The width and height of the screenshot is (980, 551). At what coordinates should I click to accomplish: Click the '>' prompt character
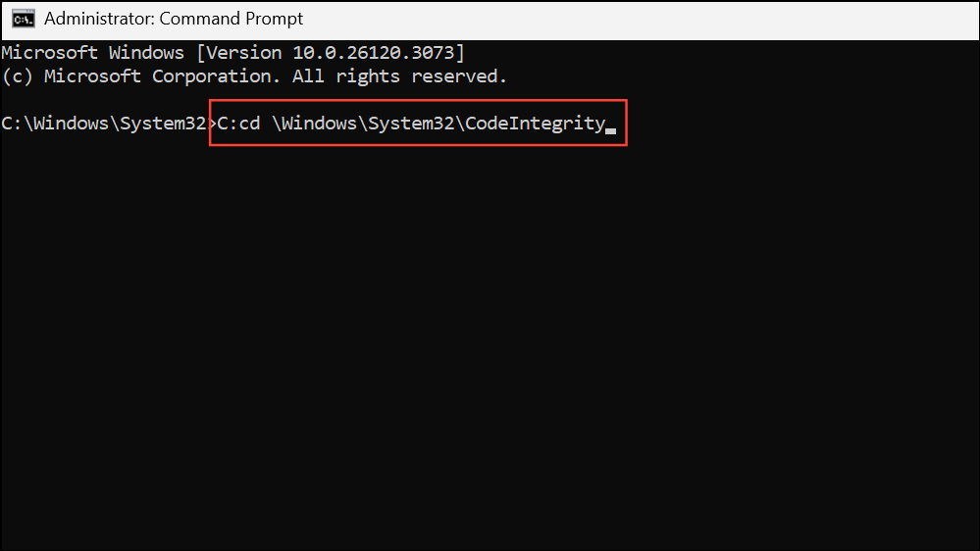pyautogui.click(x=212, y=124)
